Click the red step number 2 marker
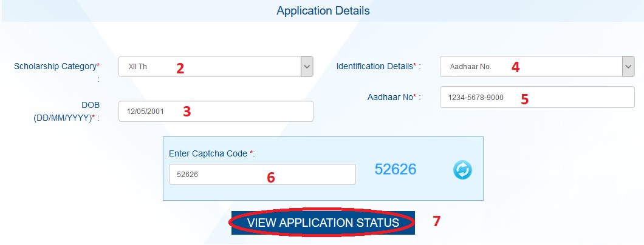 180,68
